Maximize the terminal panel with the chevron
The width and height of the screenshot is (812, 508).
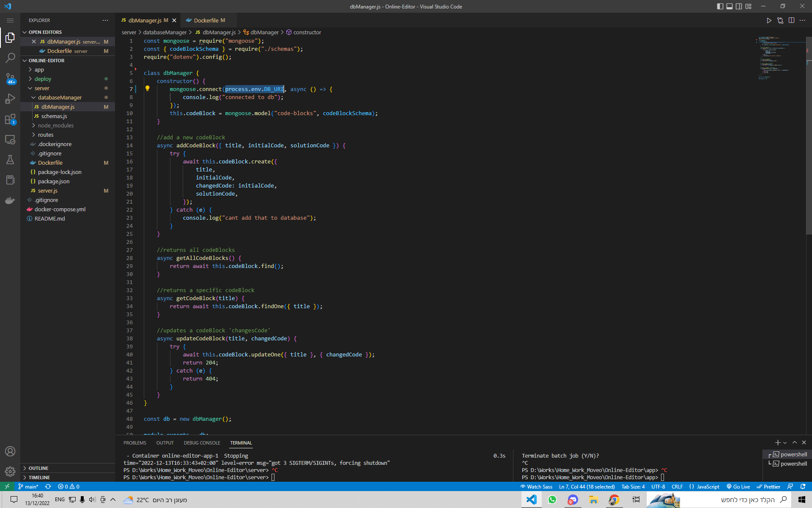pyautogui.click(x=795, y=442)
